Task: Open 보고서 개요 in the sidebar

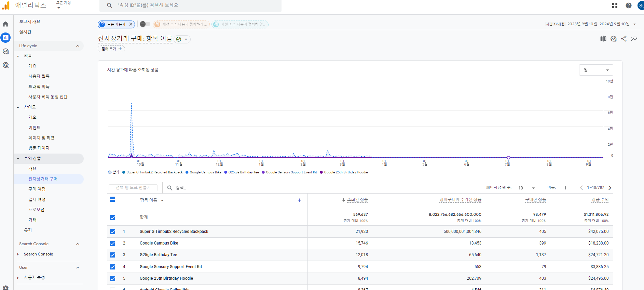Action: [30, 22]
